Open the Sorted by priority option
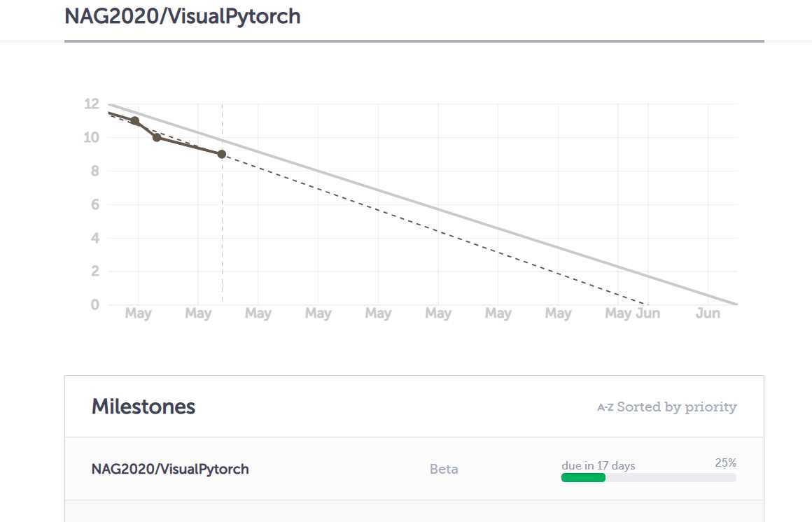812x522 pixels. coord(676,407)
